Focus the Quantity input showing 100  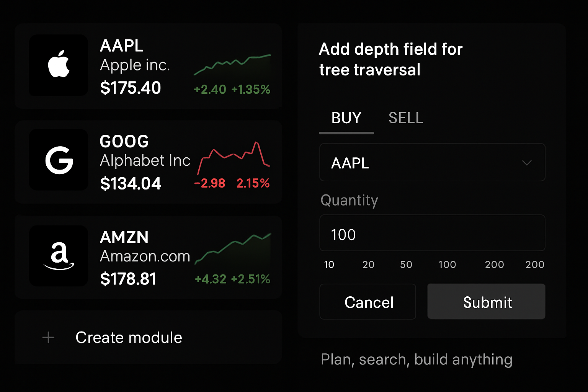432,233
